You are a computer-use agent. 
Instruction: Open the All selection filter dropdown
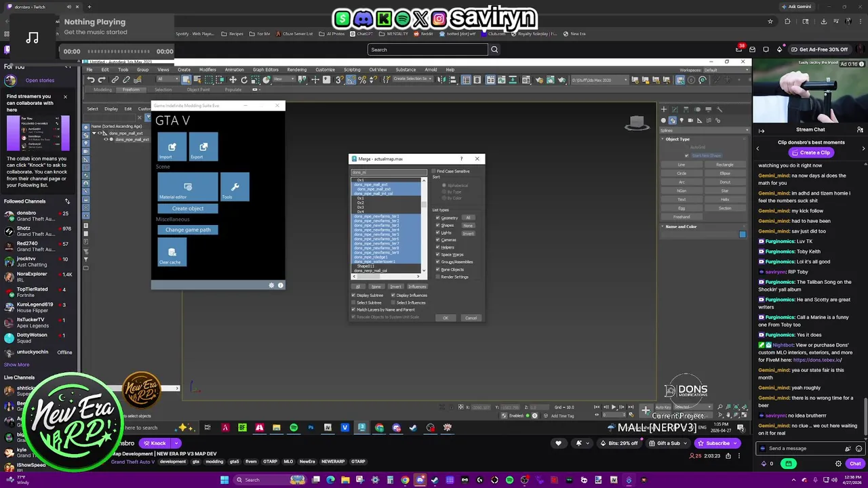(x=167, y=79)
